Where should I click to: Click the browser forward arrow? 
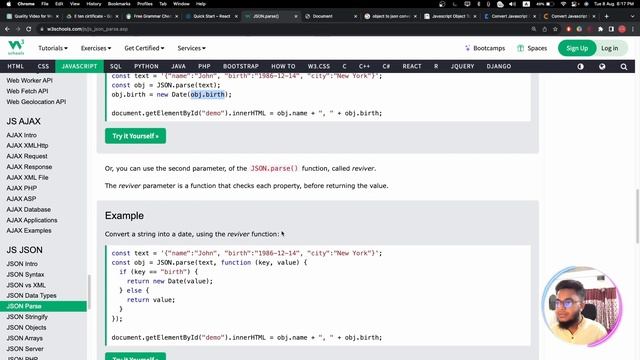18,29
